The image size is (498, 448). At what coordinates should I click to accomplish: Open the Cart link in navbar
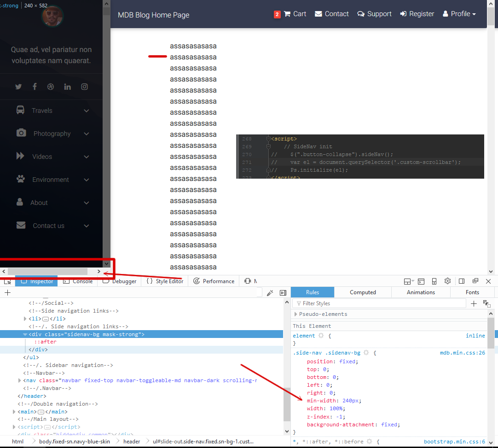(295, 14)
